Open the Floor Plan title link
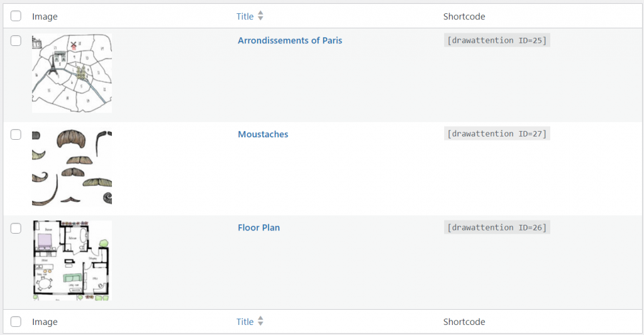The image size is (644, 335). pyautogui.click(x=258, y=228)
